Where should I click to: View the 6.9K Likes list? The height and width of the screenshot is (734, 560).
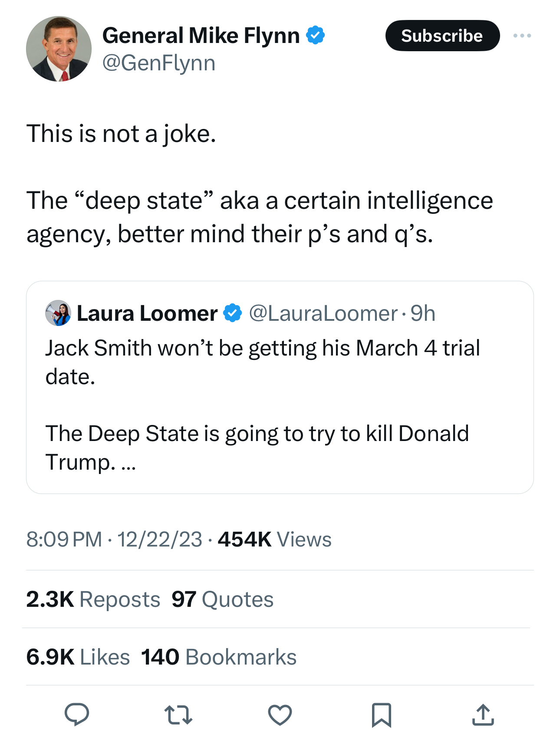78,657
